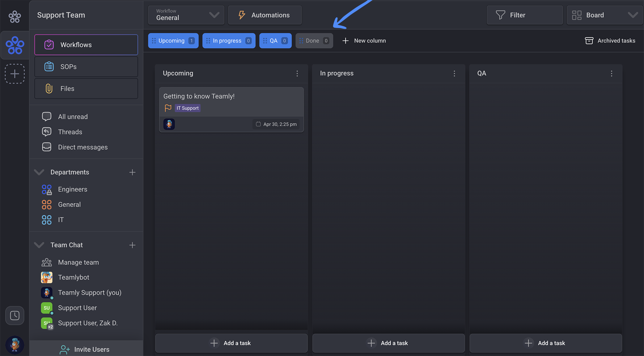Image resolution: width=644 pixels, height=356 pixels.
Task: Click New column button
Action: coord(364,41)
